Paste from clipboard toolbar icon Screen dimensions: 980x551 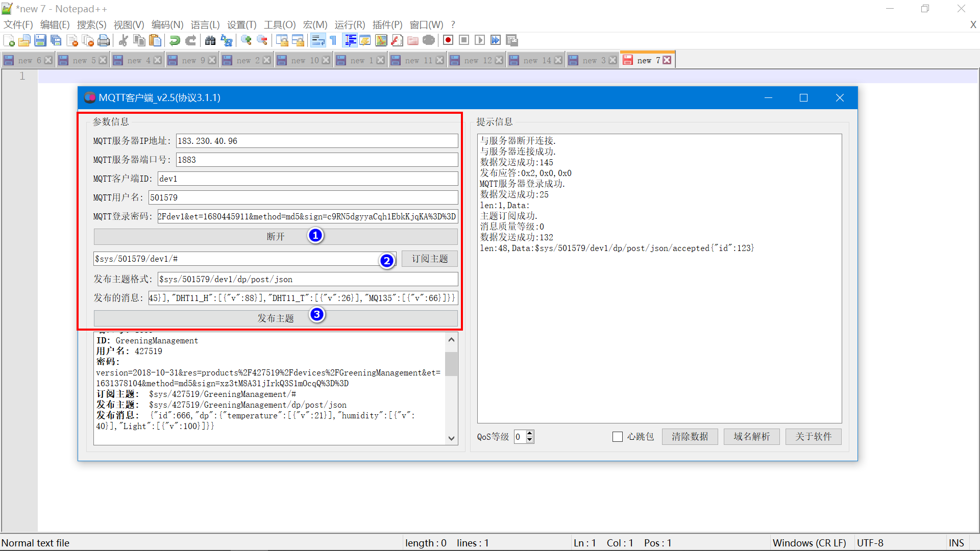(155, 40)
